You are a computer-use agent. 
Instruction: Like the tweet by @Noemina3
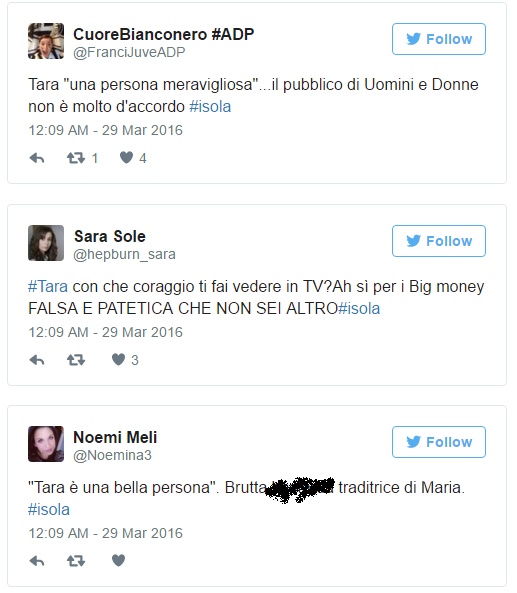pyautogui.click(x=118, y=560)
